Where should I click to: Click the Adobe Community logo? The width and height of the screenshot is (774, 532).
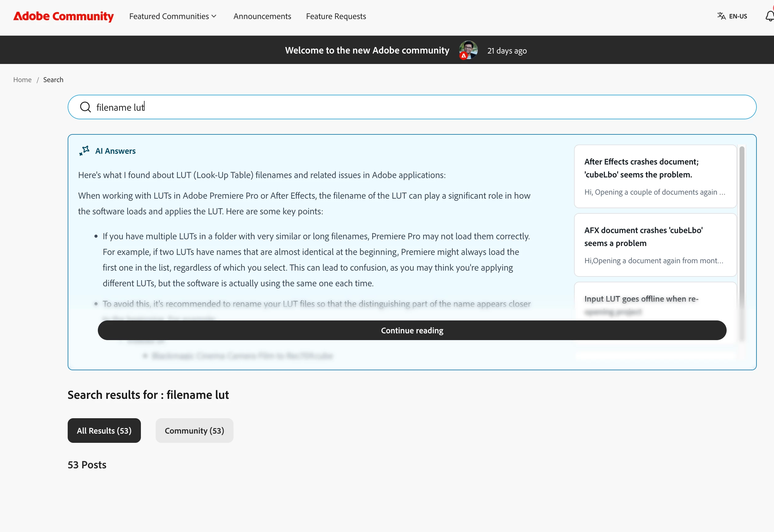63,16
